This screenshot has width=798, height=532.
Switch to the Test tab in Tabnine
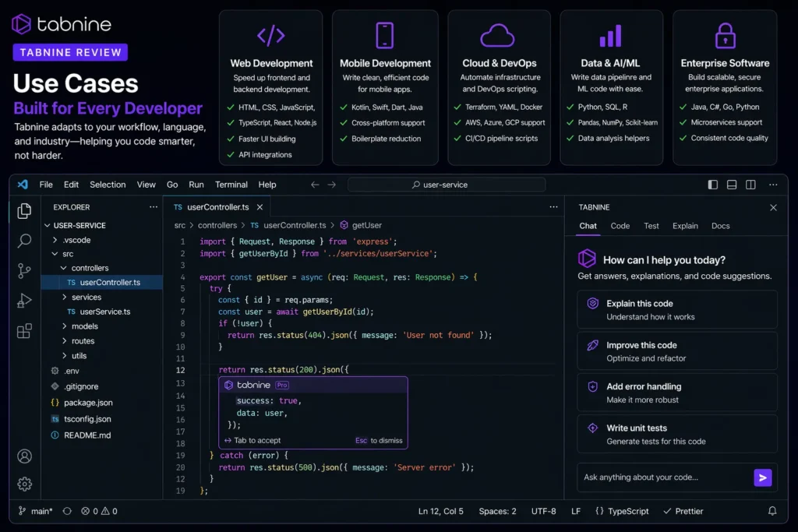651,226
